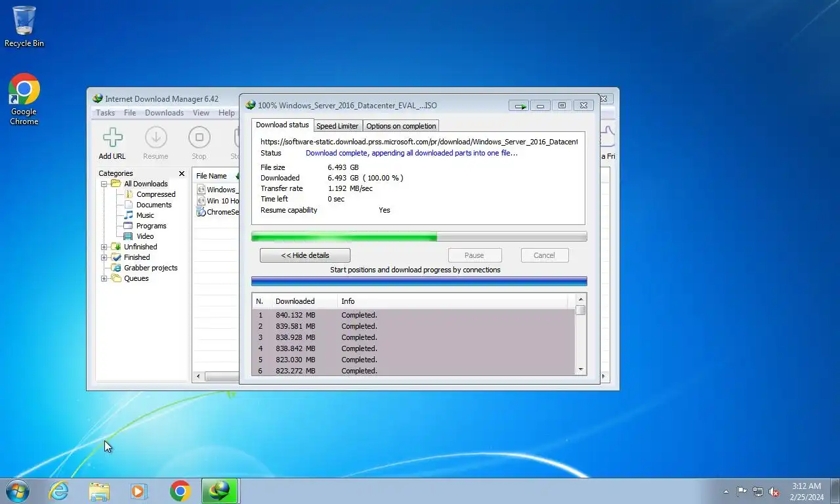Expand the Queues tree node

pos(104,278)
